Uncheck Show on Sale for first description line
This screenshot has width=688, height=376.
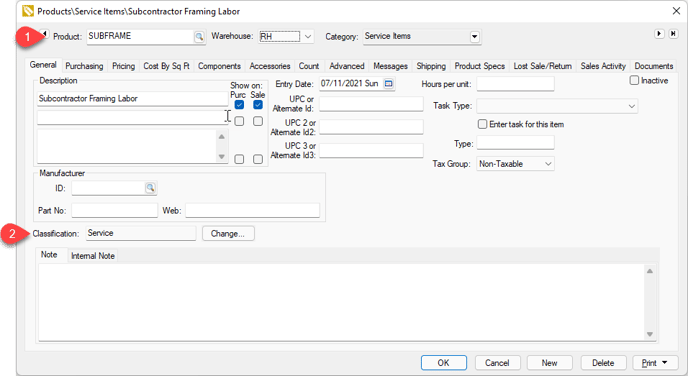pos(258,105)
